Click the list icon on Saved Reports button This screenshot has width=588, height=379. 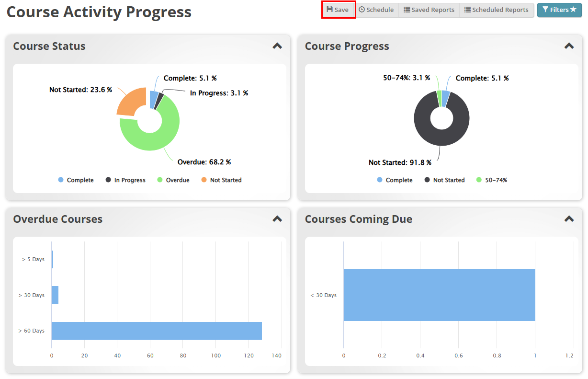[406, 10]
